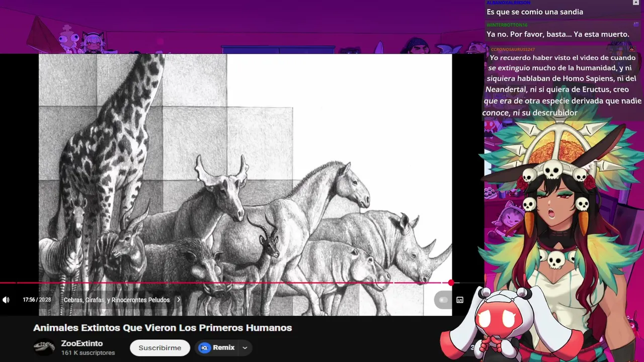
Task: Click chat message 'Ya no. Por favor, basta...'
Action: pos(558,34)
